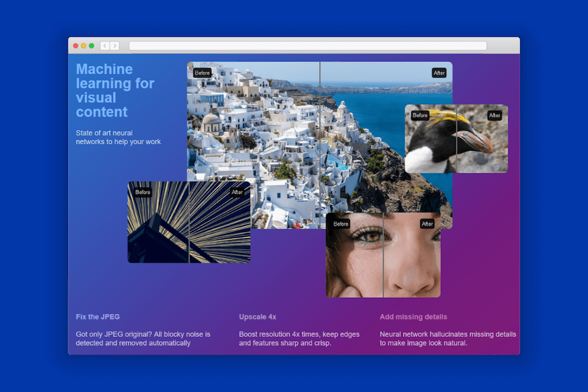Click inside the browser address bar
Screen dimensions: 588x392
coord(307,45)
